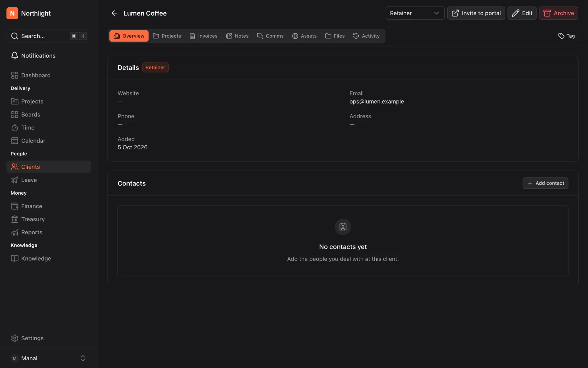
Task: Switch to the Overview tab
Action: point(129,36)
